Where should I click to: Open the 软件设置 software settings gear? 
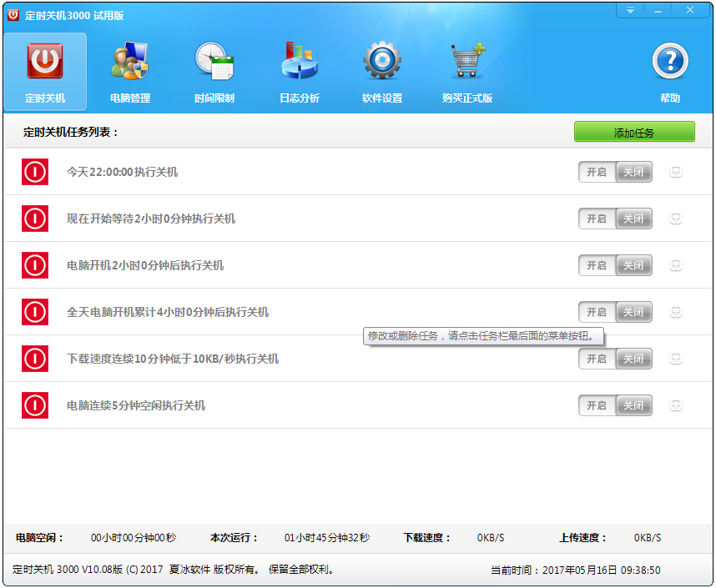382,72
